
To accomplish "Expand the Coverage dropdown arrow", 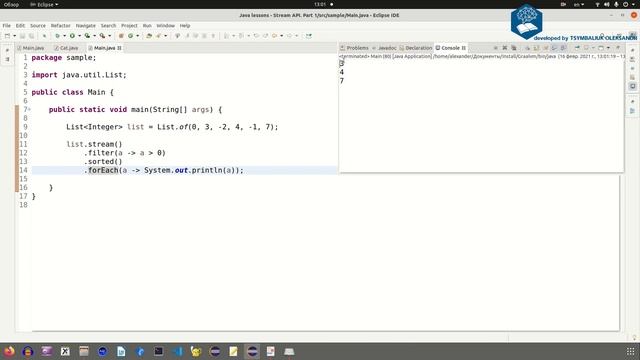I will [x=94, y=36].
